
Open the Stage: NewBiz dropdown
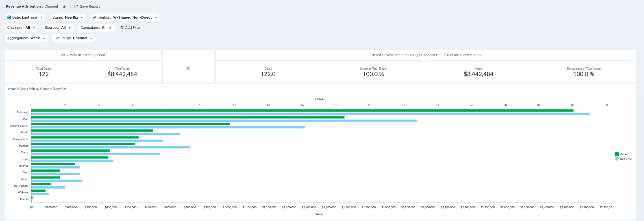point(68,17)
